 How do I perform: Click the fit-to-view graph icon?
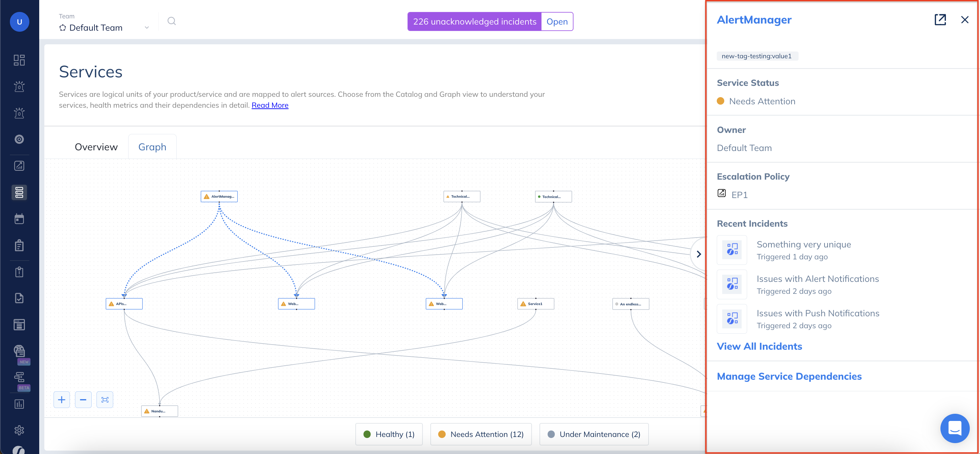105,399
